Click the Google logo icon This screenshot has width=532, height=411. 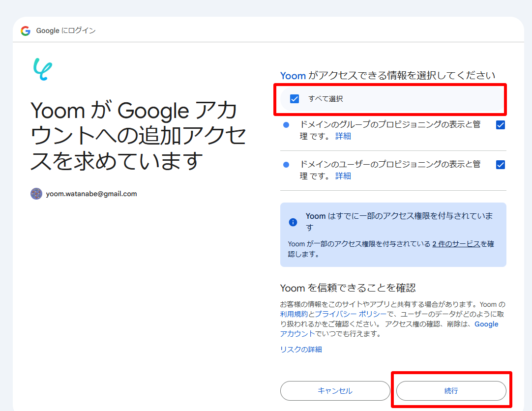pyautogui.click(x=26, y=30)
